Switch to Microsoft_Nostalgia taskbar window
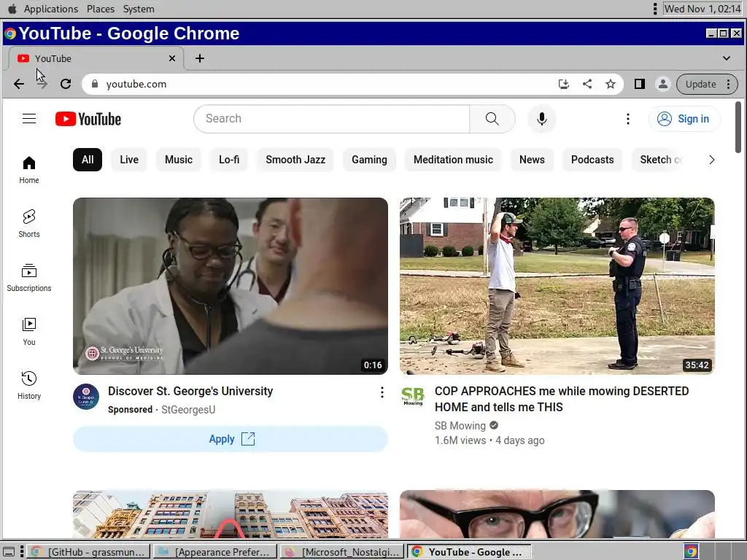The height and width of the screenshot is (560, 747). tap(342, 552)
